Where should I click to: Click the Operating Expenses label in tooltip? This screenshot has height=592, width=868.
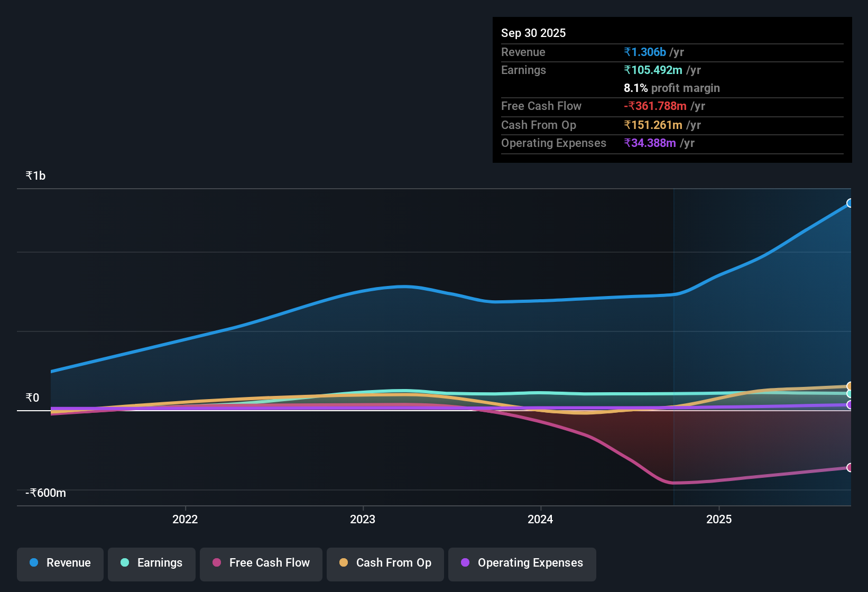pos(553,143)
